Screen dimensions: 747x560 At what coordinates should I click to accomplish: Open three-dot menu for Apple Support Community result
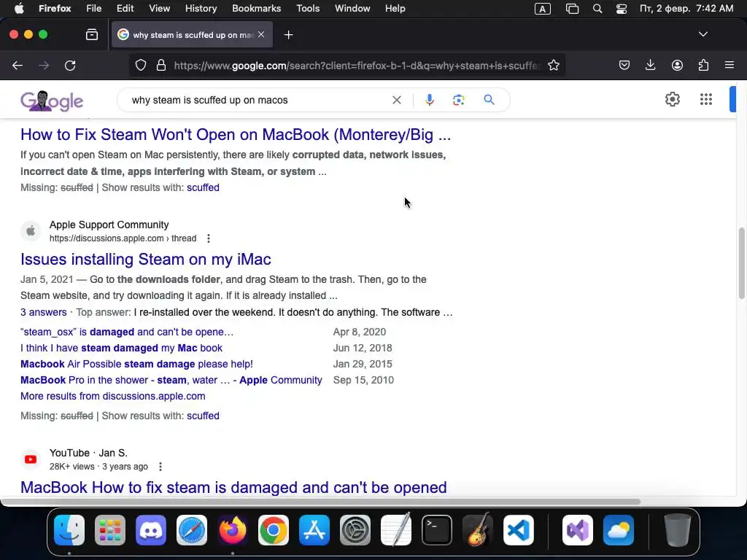[208, 238]
